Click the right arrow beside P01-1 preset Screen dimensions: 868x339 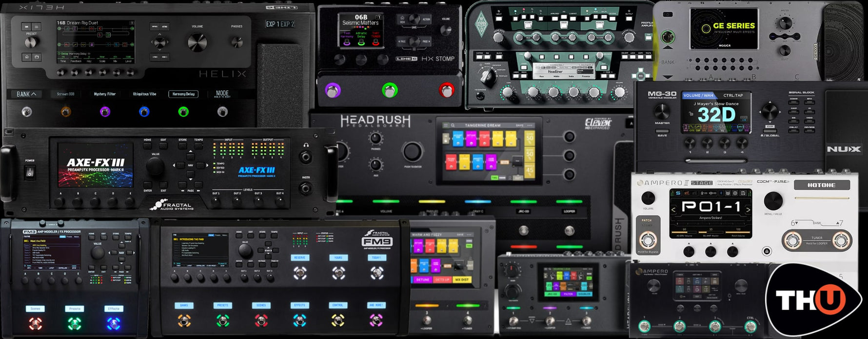click(x=748, y=209)
